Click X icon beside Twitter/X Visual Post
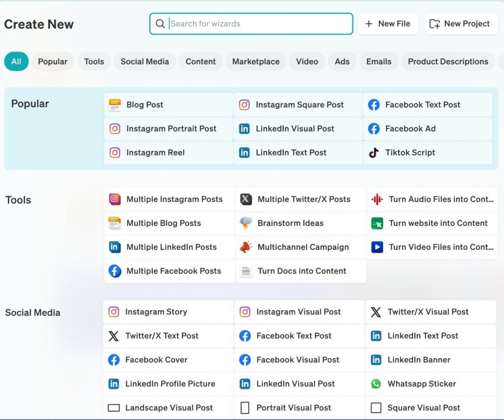This screenshot has width=504, height=420. pyautogui.click(x=376, y=312)
